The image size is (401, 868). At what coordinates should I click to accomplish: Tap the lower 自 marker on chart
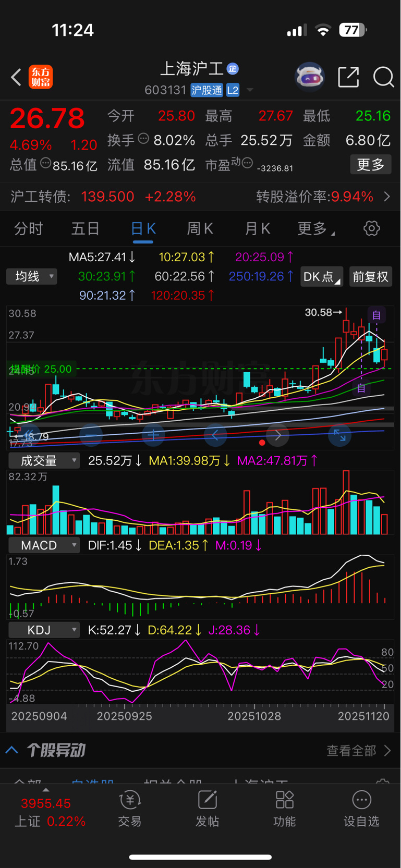coord(361,388)
